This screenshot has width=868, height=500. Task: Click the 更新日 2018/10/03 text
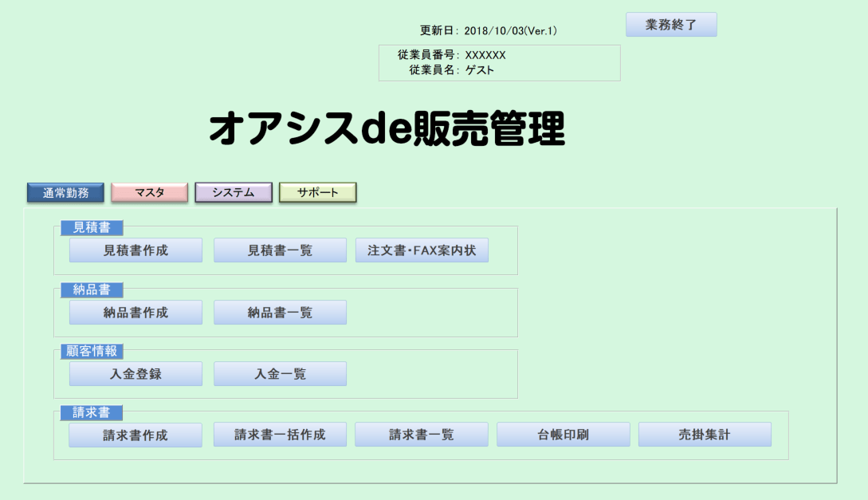coord(489,31)
